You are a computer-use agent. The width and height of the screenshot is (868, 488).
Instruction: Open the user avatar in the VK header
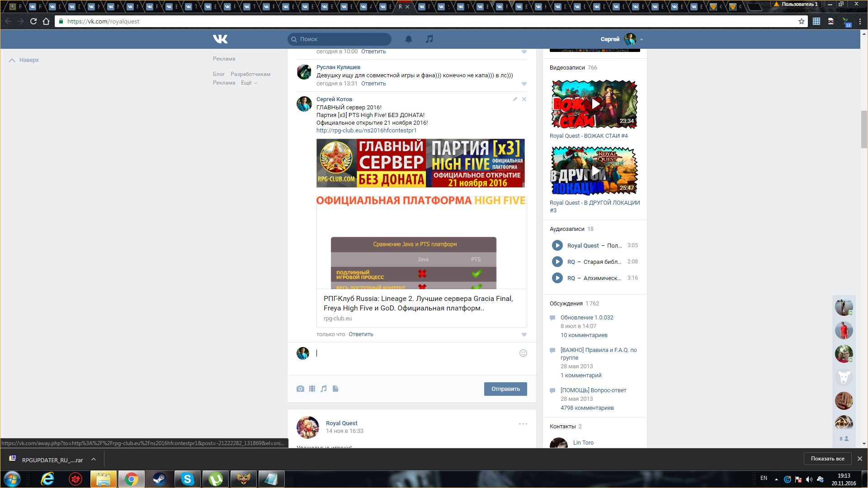coord(630,39)
